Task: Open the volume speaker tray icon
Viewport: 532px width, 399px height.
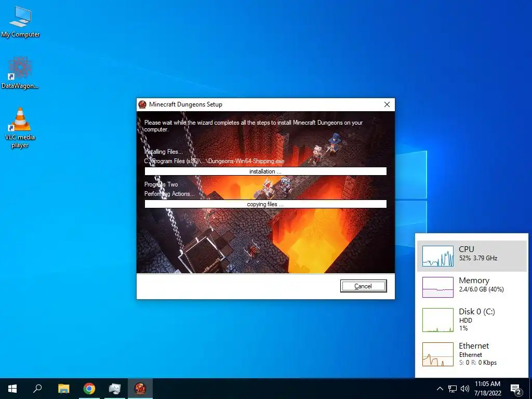Action: tap(465, 389)
